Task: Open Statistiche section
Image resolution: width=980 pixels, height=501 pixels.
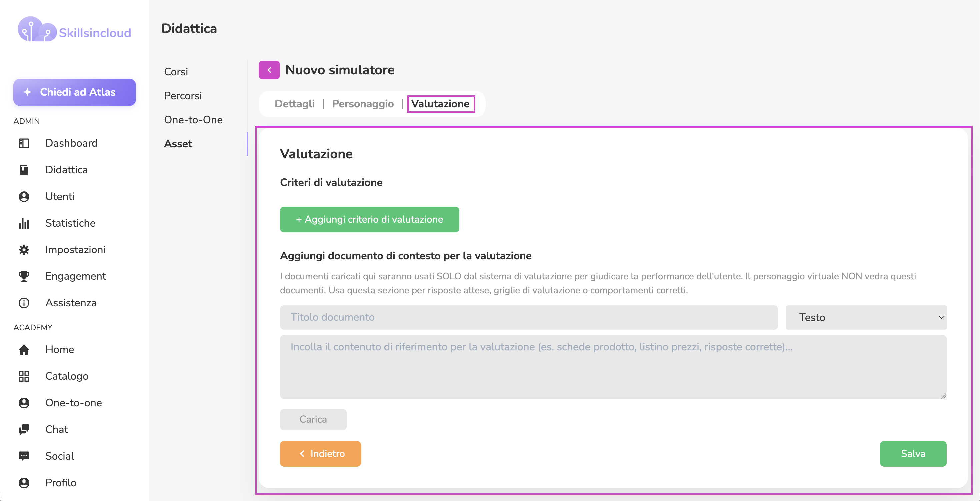Action: [70, 223]
